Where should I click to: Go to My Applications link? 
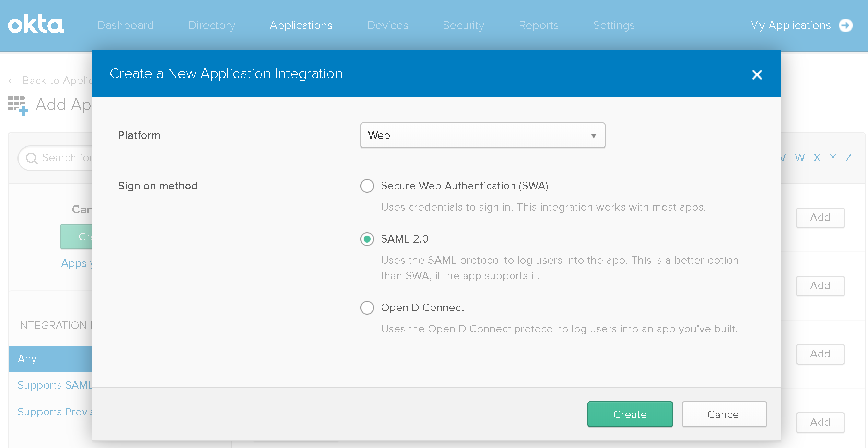coord(790,25)
